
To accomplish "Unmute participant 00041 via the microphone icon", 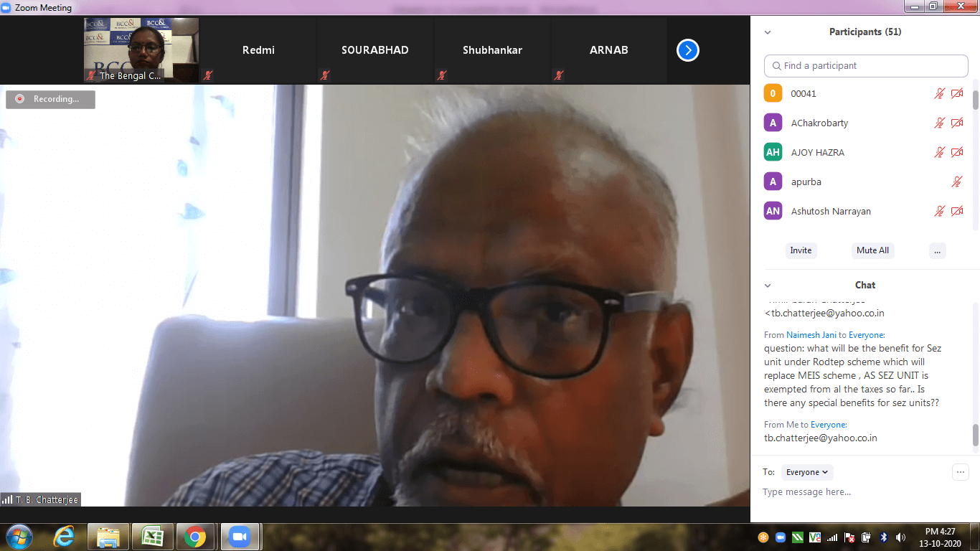I will 939,93.
